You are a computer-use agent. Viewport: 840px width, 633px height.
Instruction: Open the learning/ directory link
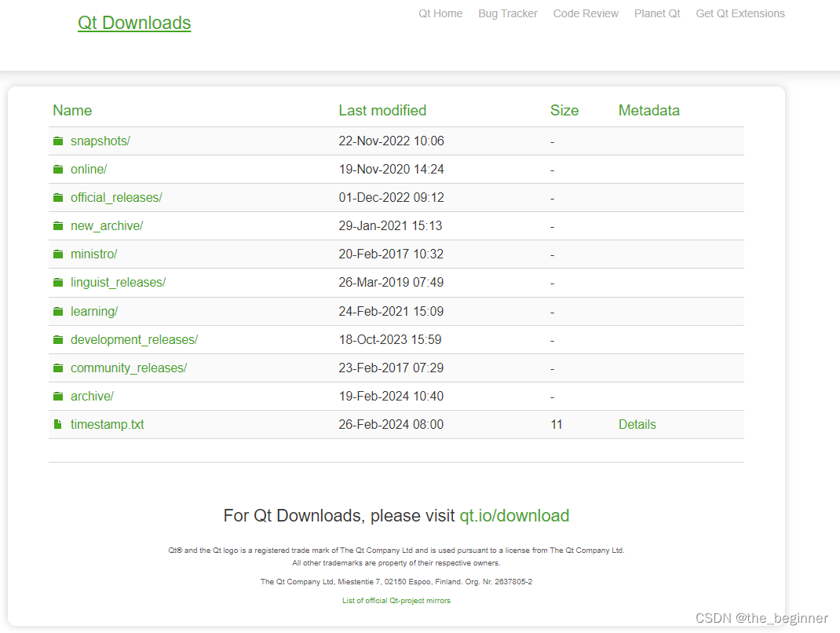94,312
